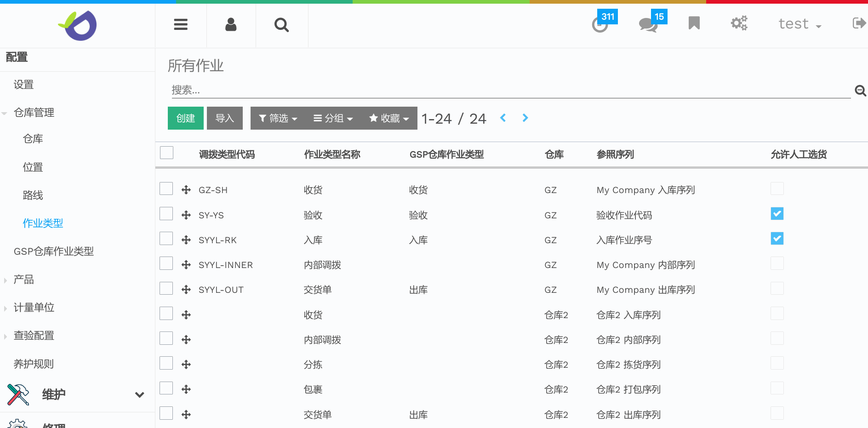This screenshot has height=428, width=868.
Task: Open the hamburger navigation menu
Action: click(180, 24)
